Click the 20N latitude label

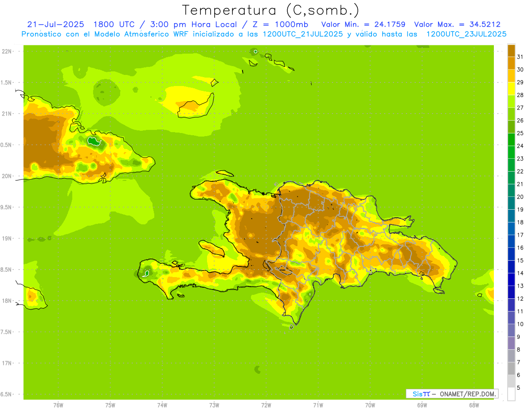click(7, 176)
